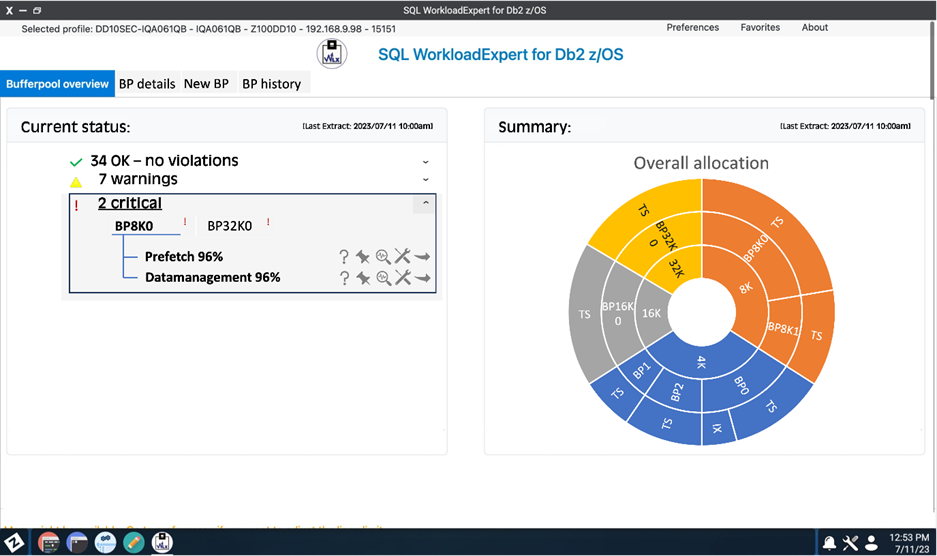Pin the Prefetch 96% violation
The height and width of the screenshot is (556, 937).
pyautogui.click(x=363, y=257)
